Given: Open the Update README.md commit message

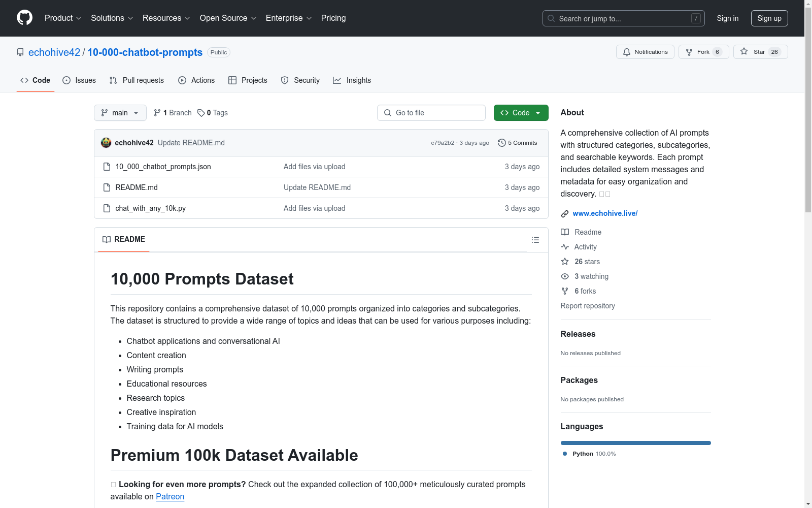Looking at the screenshot, I should pyautogui.click(x=191, y=143).
